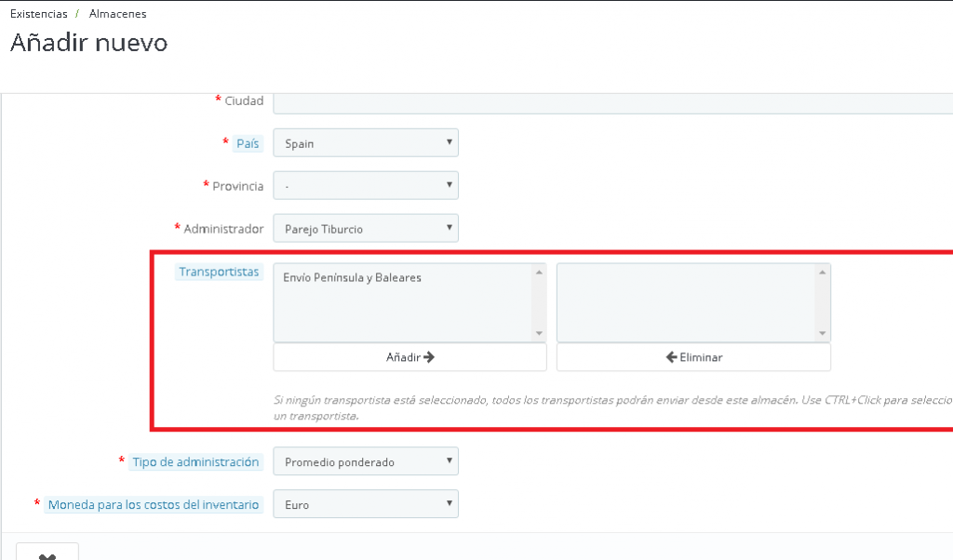Click scroll-down arrow in selected carriers list
Screen dimensions: 953x560
click(823, 334)
